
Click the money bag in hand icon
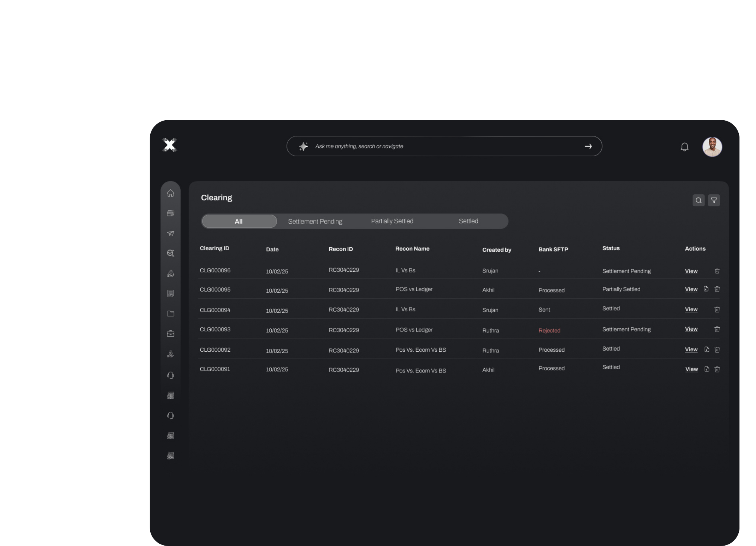171,274
